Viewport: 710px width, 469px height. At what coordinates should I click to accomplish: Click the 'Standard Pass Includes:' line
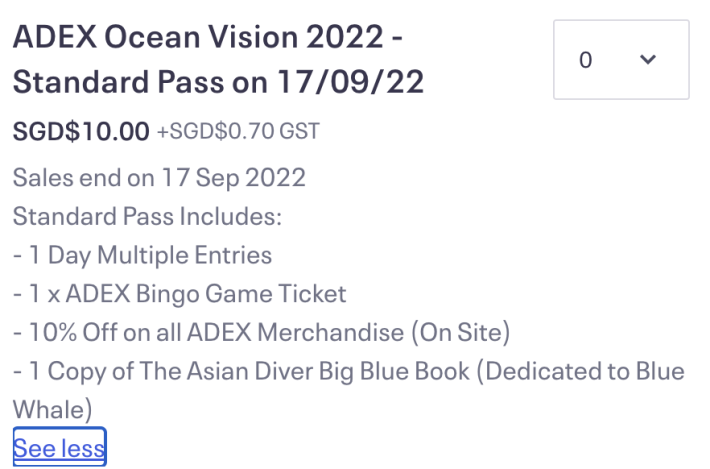pyautogui.click(x=148, y=216)
